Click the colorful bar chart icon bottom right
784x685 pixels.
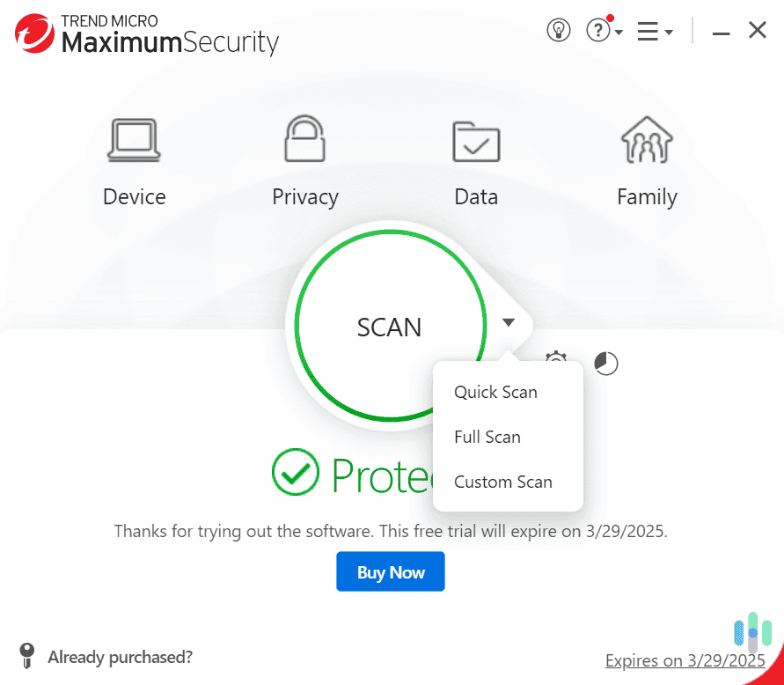click(x=752, y=632)
